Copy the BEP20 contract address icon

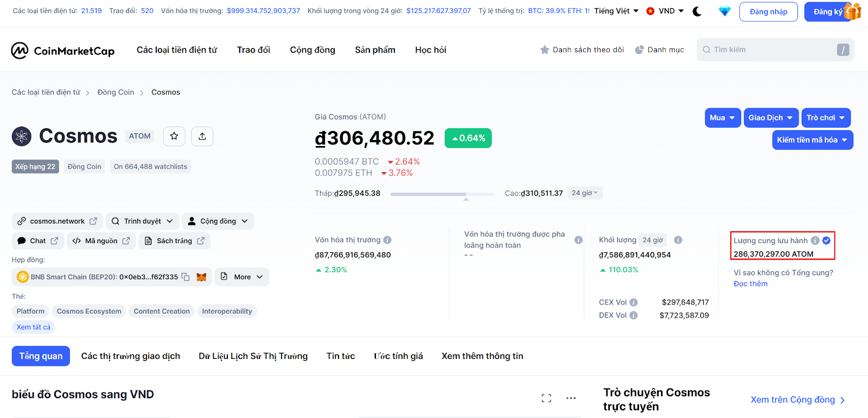pyautogui.click(x=186, y=277)
